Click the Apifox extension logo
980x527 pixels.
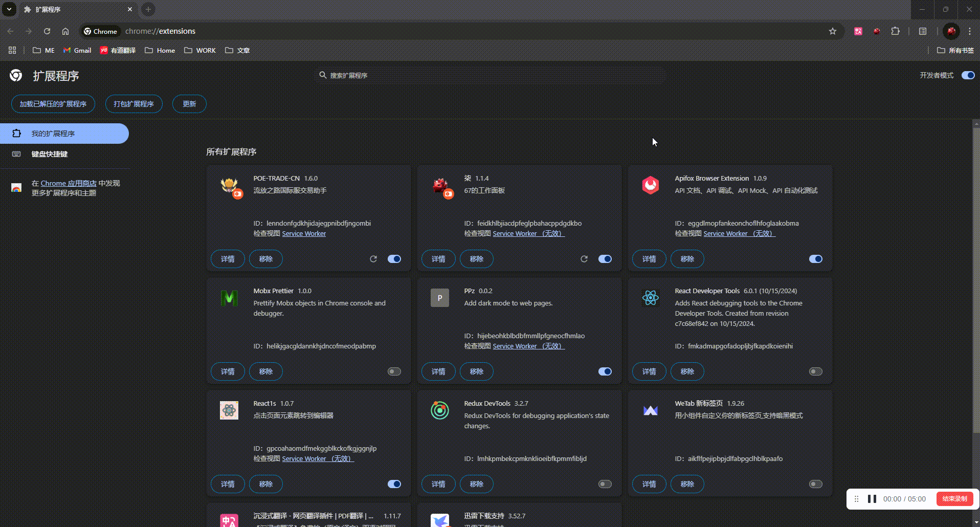(x=651, y=185)
